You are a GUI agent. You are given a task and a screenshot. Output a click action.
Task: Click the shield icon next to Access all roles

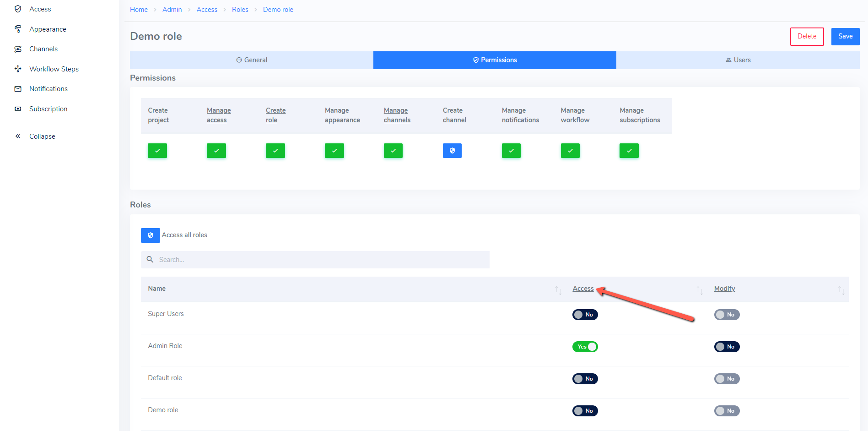click(x=151, y=235)
